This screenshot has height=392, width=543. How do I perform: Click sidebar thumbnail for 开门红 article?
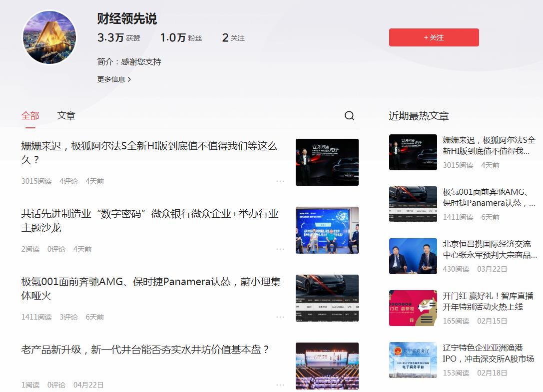pos(413,308)
